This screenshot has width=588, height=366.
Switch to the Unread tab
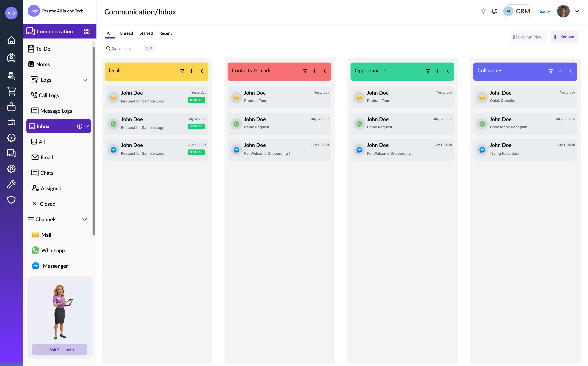click(126, 33)
